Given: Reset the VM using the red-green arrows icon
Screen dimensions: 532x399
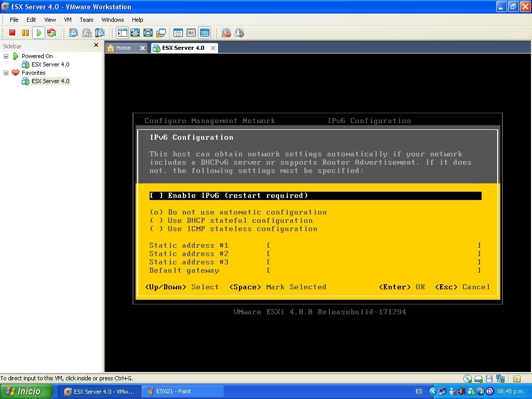Looking at the screenshot, I should [x=51, y=33].
